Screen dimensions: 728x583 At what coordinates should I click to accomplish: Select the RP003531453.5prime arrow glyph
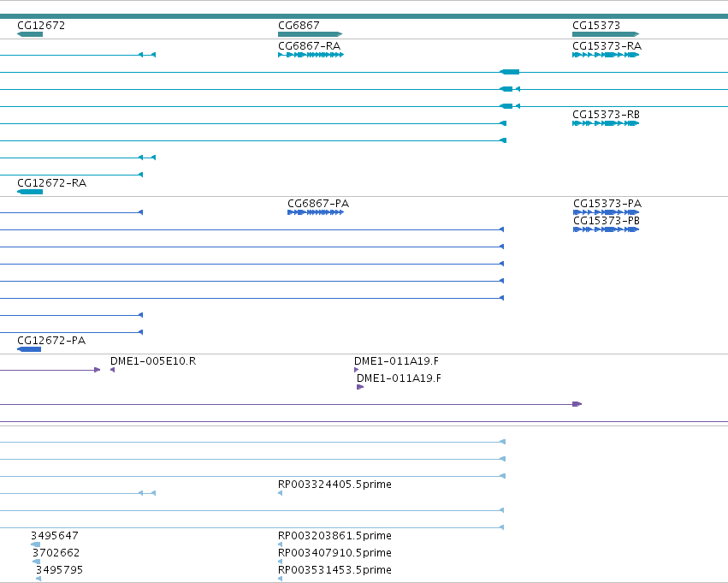point(280,579)
